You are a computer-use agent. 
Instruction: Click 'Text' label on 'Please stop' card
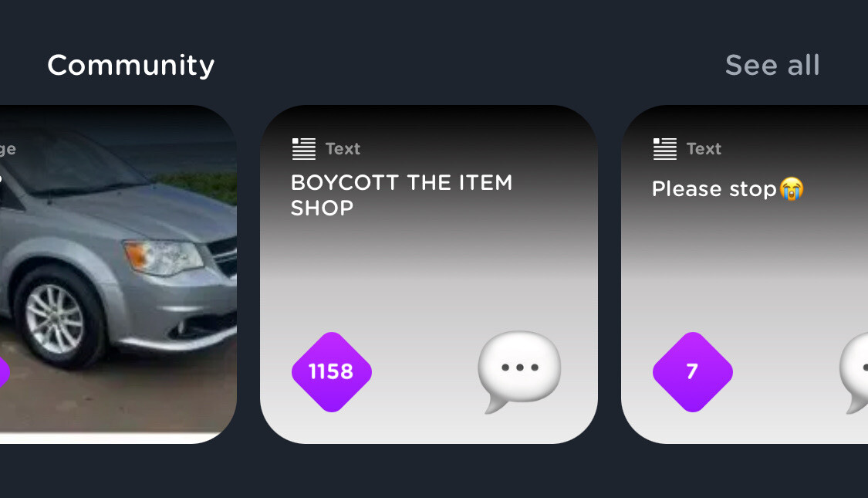(x=704, y=148)
